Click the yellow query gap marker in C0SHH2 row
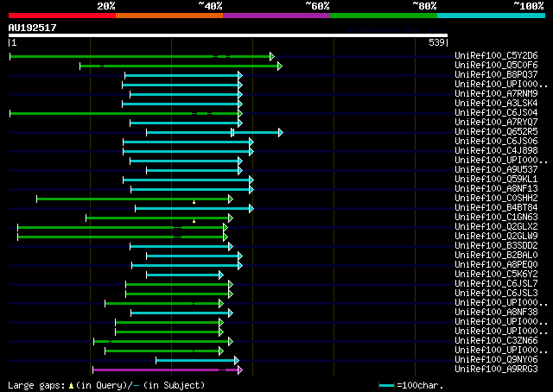553x392 pixels. tap(194, 202)
